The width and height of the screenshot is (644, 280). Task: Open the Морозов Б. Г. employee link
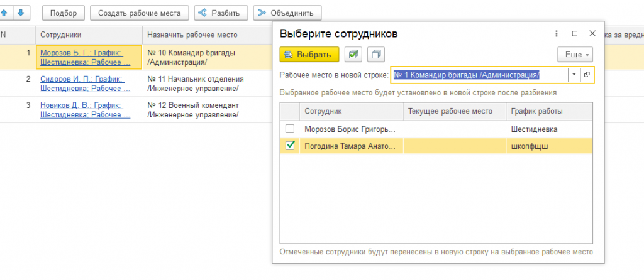click(x=85, y=57)
